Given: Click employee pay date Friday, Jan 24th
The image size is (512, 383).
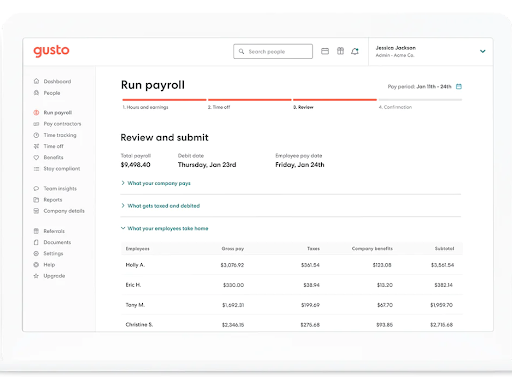Looking at the screenshot, I should click(x=300, y=165).
